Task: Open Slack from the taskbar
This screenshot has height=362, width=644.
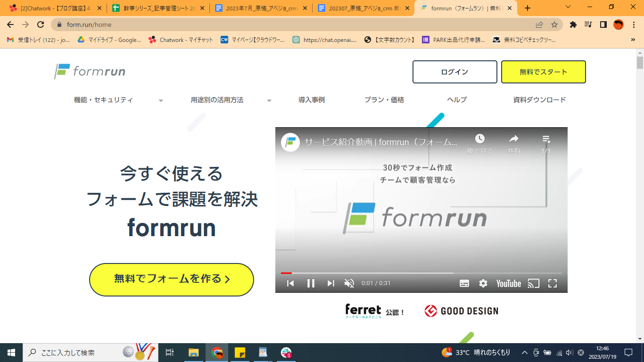Action: (x=286, y=353)
